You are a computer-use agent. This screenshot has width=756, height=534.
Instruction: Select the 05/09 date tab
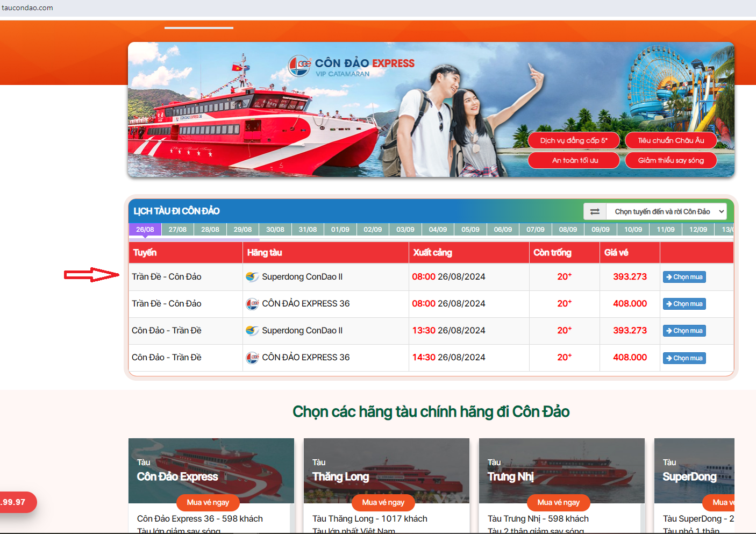(x=470, y=230)
